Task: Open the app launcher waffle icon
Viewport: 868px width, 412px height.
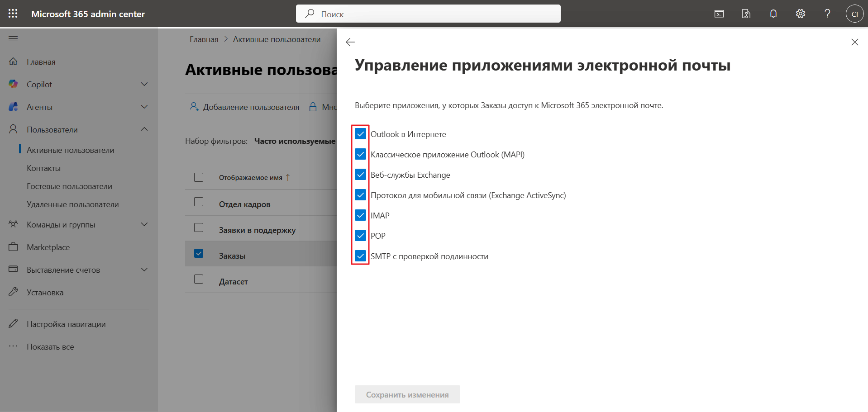Action: (13, 14)
